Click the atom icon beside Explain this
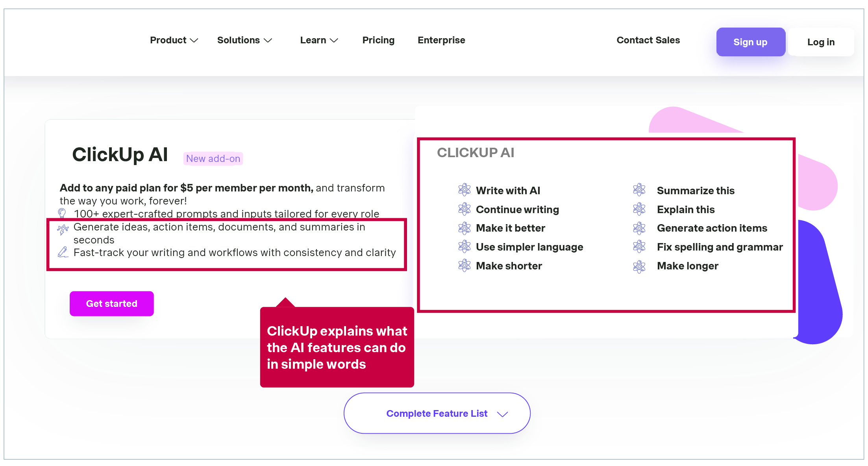Image resolution: width=868 pixels, height=466 pixels. [x=639, y=209]
